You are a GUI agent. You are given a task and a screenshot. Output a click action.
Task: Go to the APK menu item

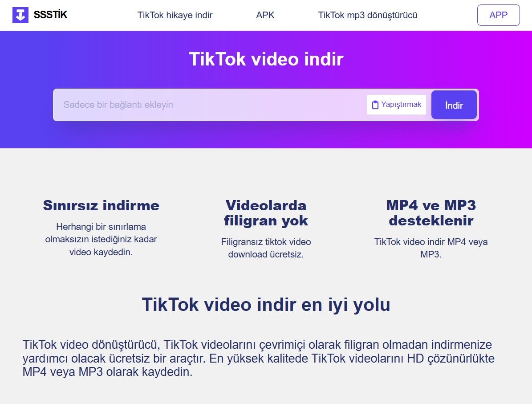pyautogui.click(x=265, y=15)
